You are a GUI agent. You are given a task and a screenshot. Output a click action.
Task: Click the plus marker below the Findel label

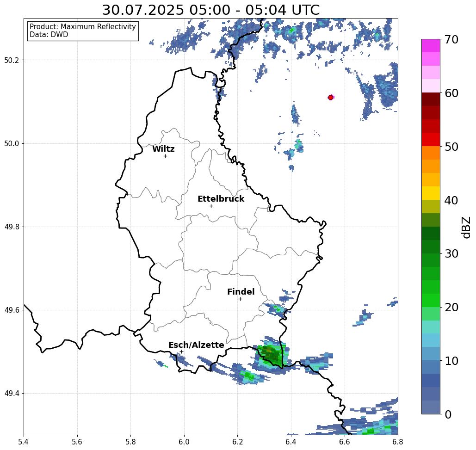click(240, 299)
